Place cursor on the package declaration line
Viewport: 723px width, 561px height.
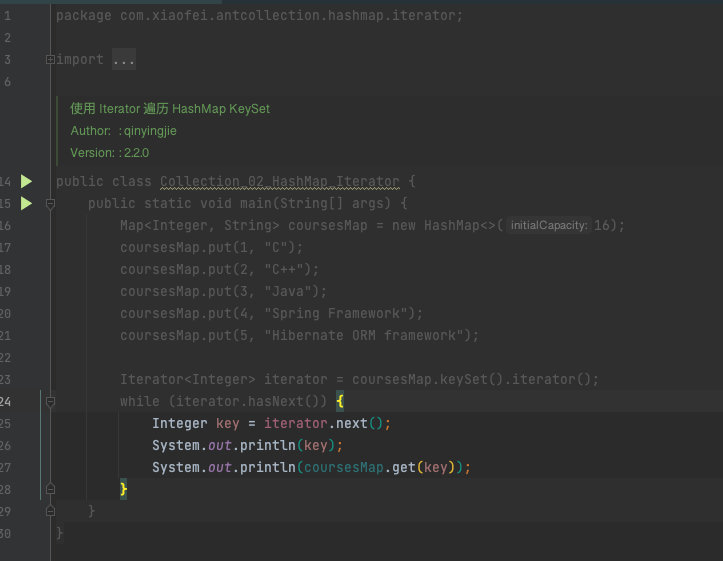pos(259,16)
